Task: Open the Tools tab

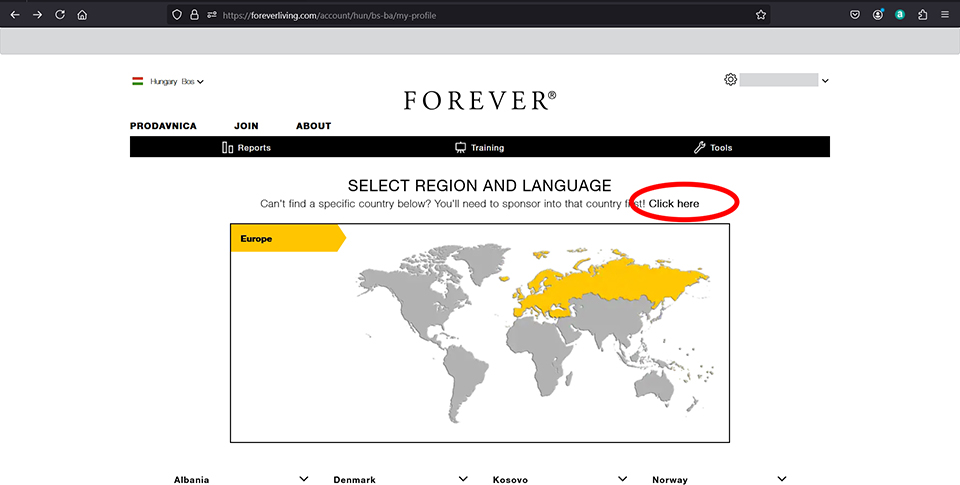Action: pos(713,148)
